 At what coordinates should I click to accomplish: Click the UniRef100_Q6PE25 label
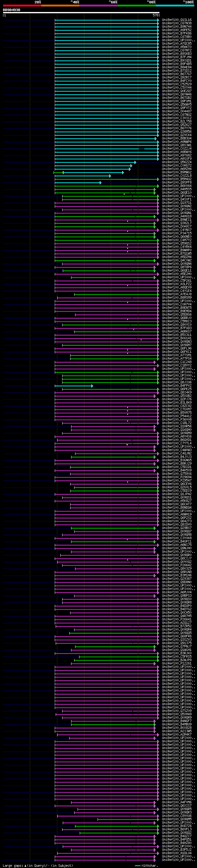(x=177, y=389)
